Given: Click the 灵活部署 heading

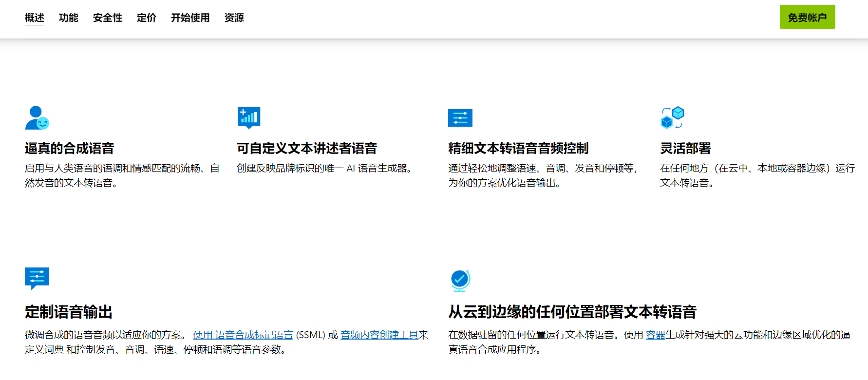Looking at the screenshot, I should pos(686,148).
